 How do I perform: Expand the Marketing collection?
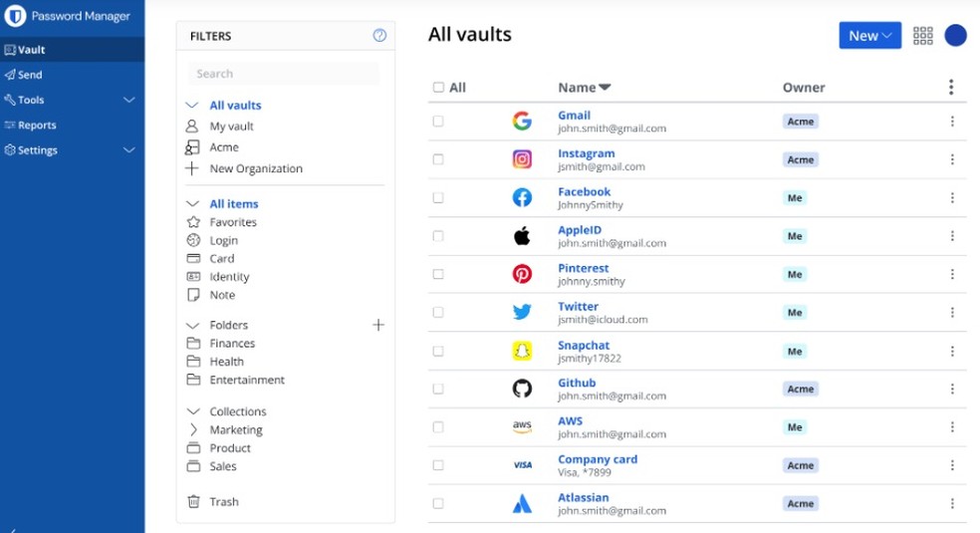[x=193, y=430]
